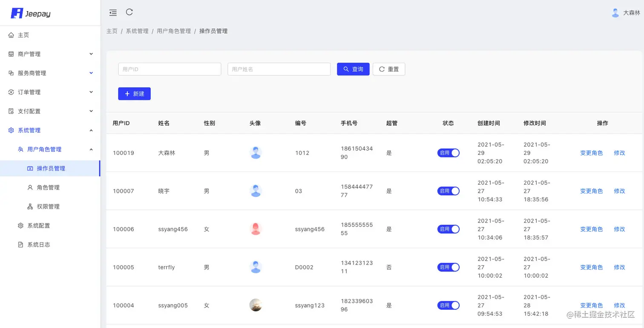
Task: Click 变更角色 for user 晓宇
Action: 592,191
